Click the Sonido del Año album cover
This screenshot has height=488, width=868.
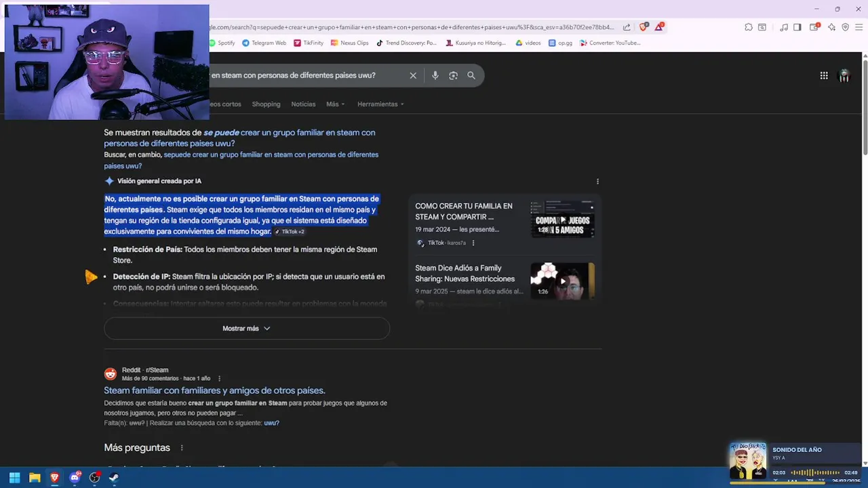click(x=748, y=461)
